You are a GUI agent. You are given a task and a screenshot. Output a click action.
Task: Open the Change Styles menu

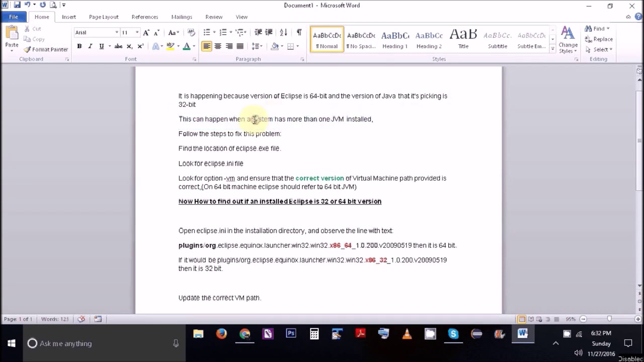[568, 40]
